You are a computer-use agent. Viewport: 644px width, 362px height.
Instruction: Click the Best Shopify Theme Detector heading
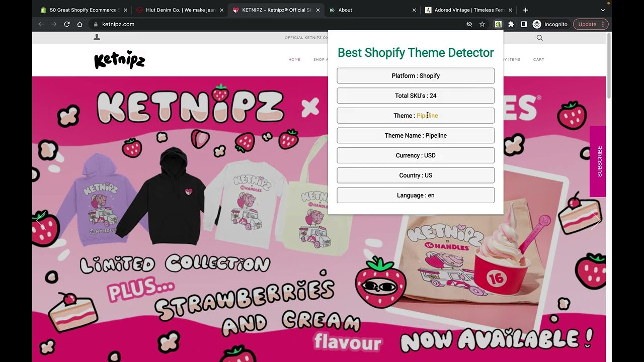point(416,53)
